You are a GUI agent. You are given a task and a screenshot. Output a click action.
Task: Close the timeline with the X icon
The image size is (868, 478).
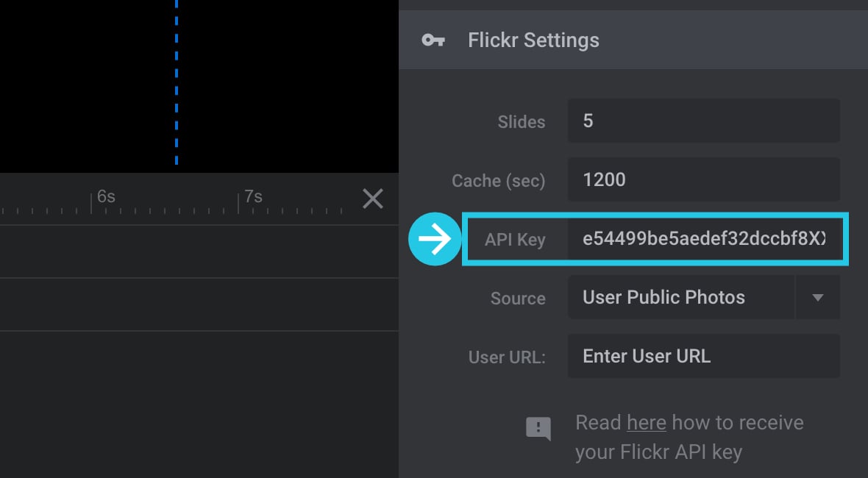[x=372, y=199]
